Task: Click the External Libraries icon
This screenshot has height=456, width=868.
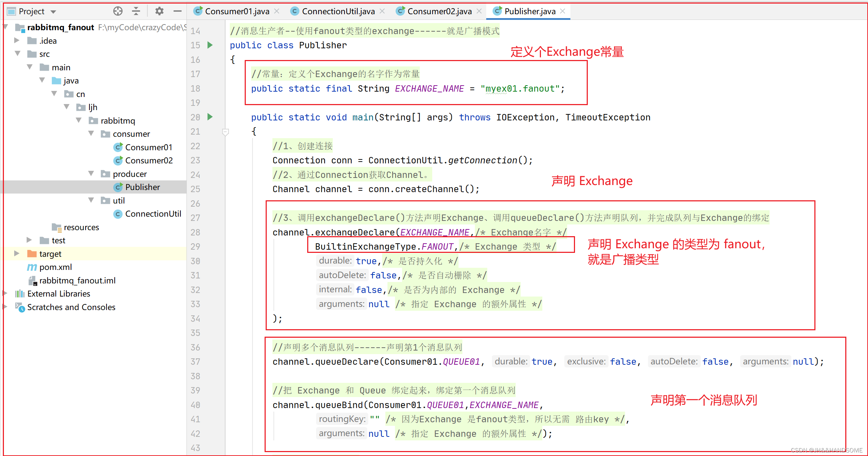Action: (x=20, y=294)
